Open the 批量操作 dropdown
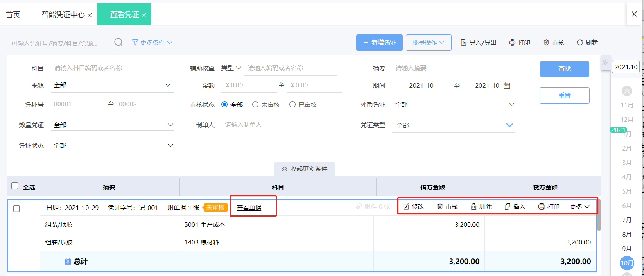This screenshot has height=276, width=644. pos(428,43)
